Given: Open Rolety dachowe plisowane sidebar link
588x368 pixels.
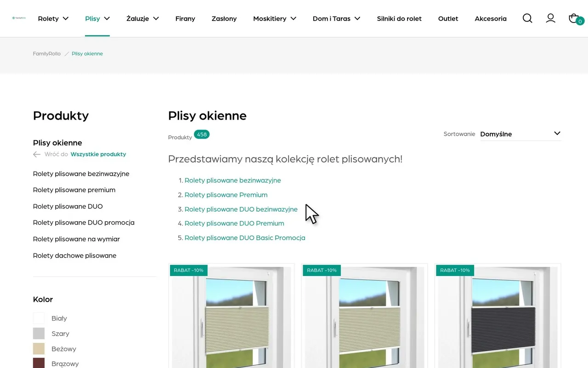Looking at the screenshot, I should (x=75, y=256).
